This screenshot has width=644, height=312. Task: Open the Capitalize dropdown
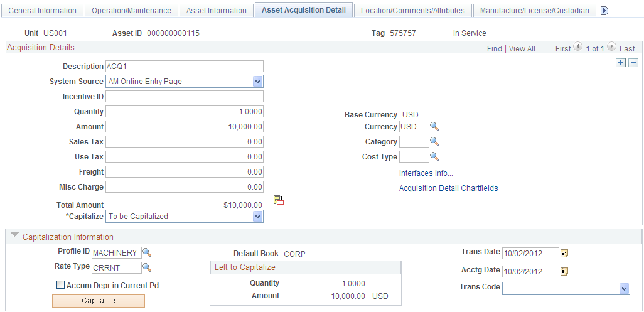pyautogui.click(x=257, y=217)
